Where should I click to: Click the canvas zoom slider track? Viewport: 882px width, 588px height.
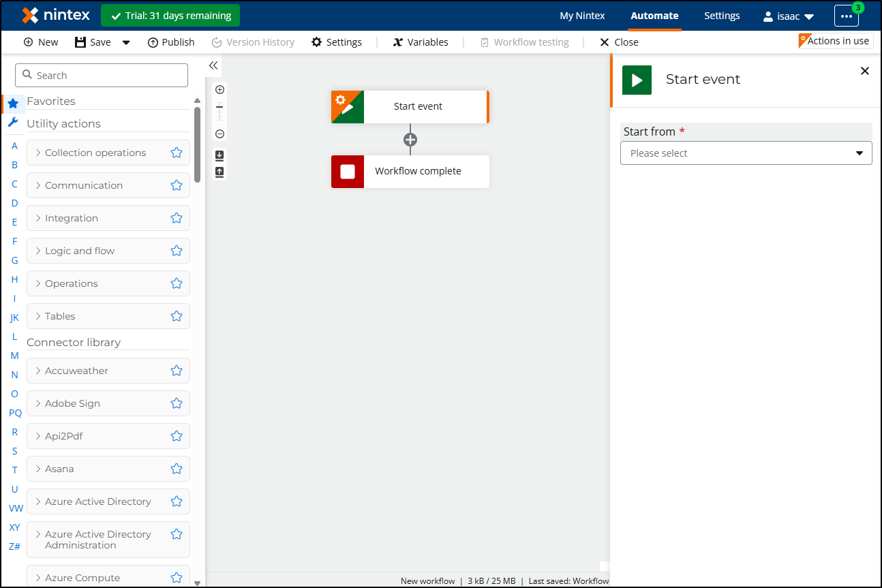[x=219, y=112]
